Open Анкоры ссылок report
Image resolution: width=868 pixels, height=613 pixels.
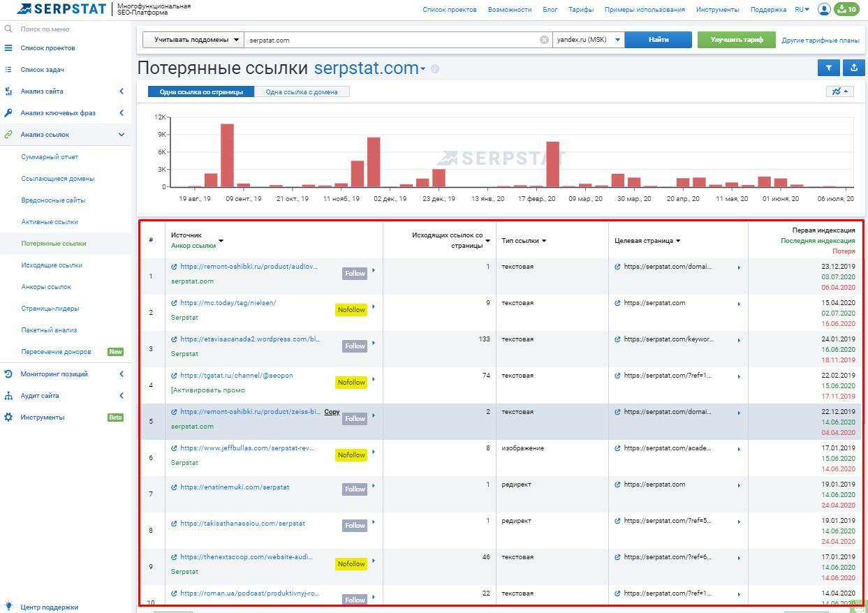(x=46, y=287)
